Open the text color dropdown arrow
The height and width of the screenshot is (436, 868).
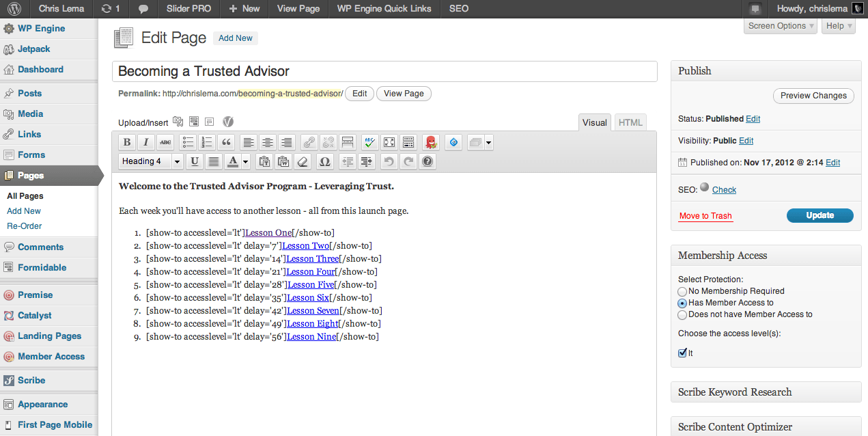tap(246, 162)
